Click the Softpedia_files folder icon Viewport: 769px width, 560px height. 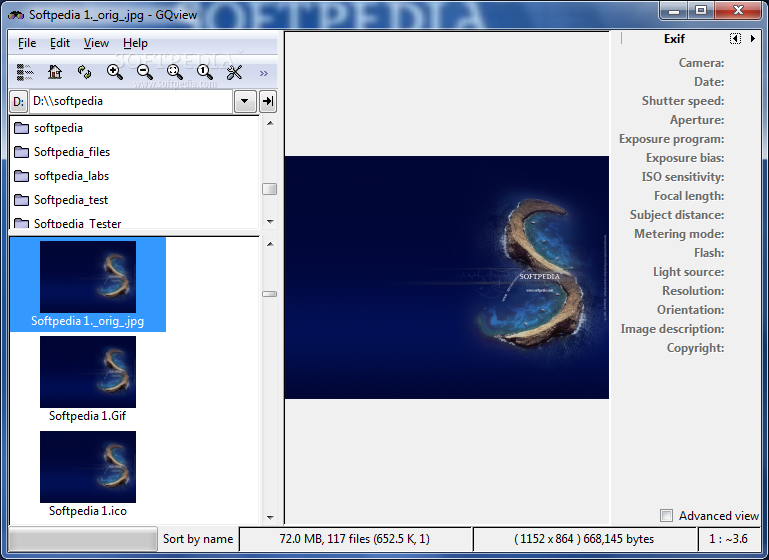(x=22, y=152)
